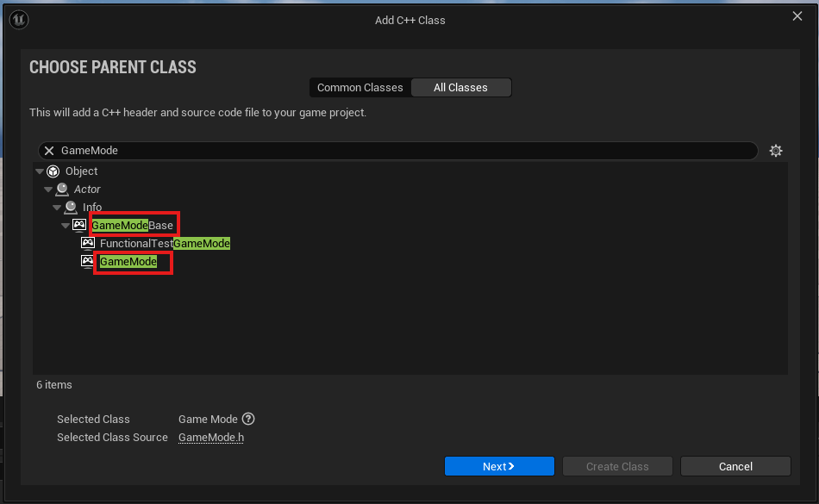Click the 'Add C++ Class' title text
The image size is (819, 504).
click(x=410, y=21)
